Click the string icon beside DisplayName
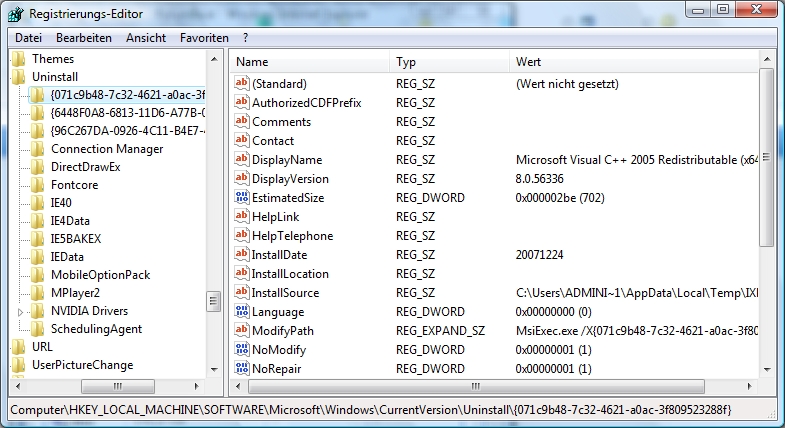This screenshot has width=785, height=428. coord(242,159)
